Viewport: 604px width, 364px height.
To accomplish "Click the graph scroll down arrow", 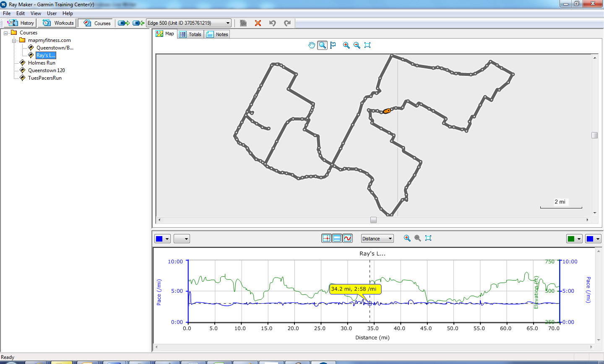I will [x=599, y=340].
